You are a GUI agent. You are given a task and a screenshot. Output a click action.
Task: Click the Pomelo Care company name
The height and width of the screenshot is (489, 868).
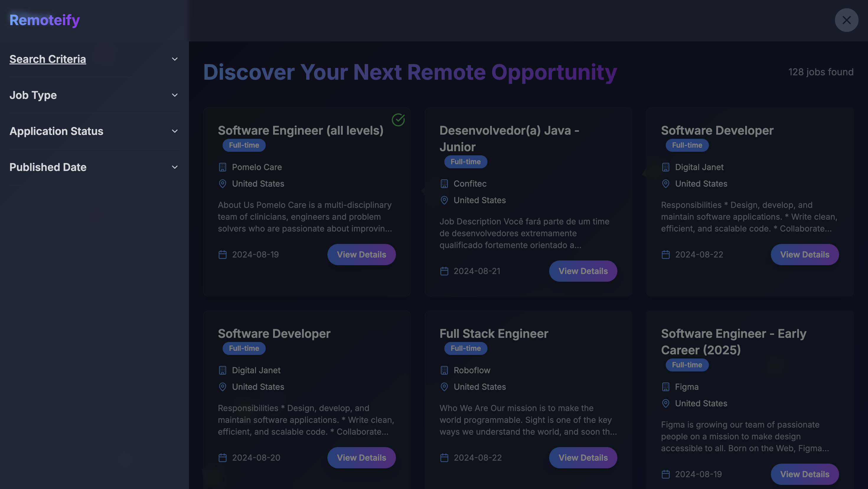coord(257,167)
